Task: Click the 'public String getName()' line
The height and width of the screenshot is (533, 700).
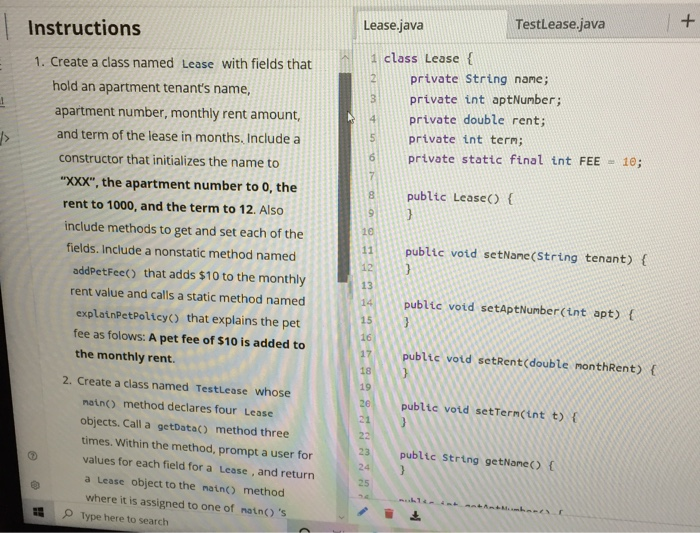Action: coord(477,460)
